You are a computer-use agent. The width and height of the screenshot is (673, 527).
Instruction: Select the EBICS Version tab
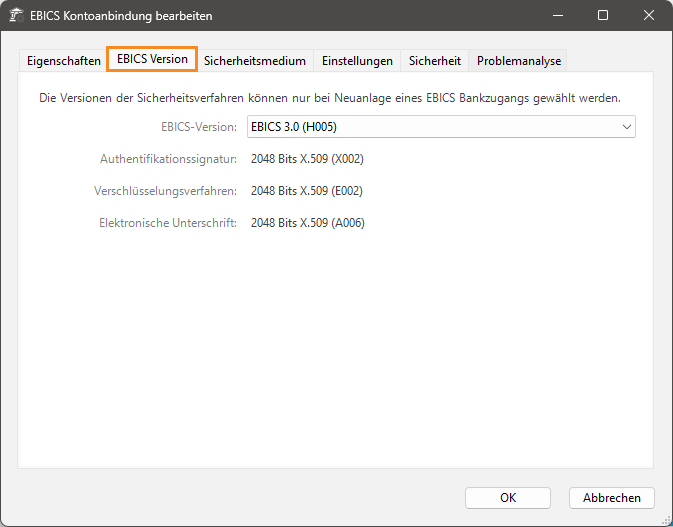coord(152,59)
